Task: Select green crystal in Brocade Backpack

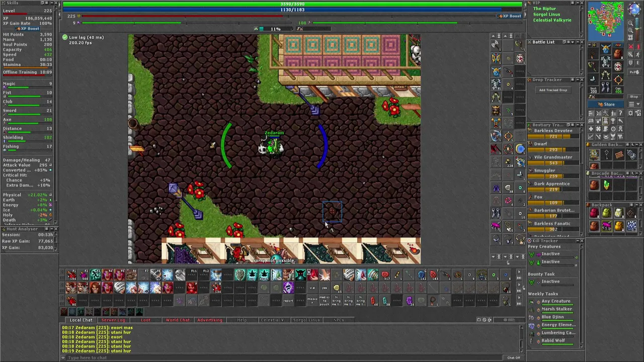Action: 607,185
